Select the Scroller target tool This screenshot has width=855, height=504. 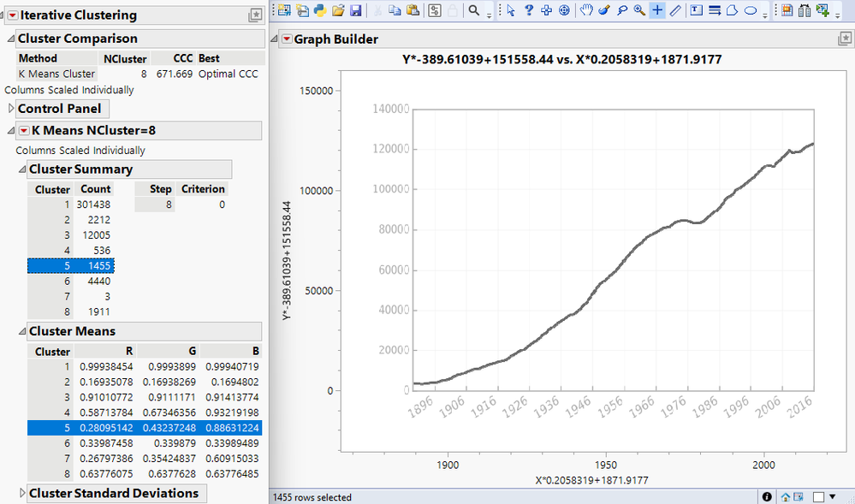[x=564, y=9]
